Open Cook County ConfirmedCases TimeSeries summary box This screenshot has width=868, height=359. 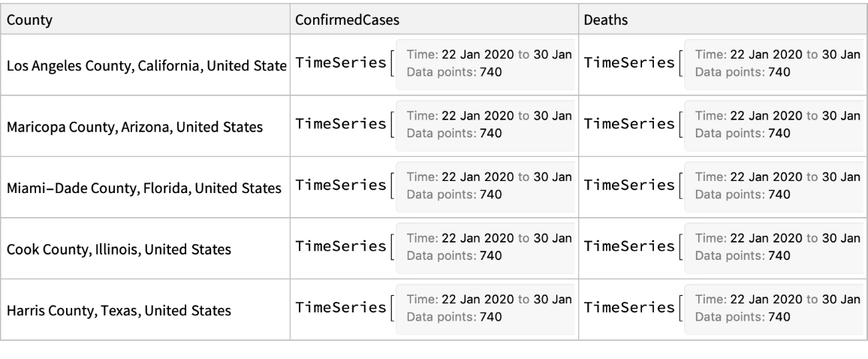485,248
